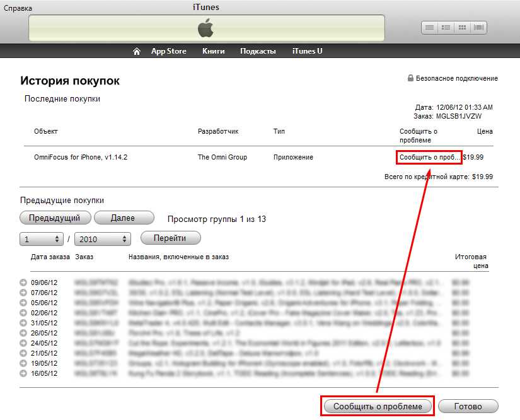Screen dimensions: 520x420
Task: Expand order dated 26/05/12
Action: pos(23,333)
